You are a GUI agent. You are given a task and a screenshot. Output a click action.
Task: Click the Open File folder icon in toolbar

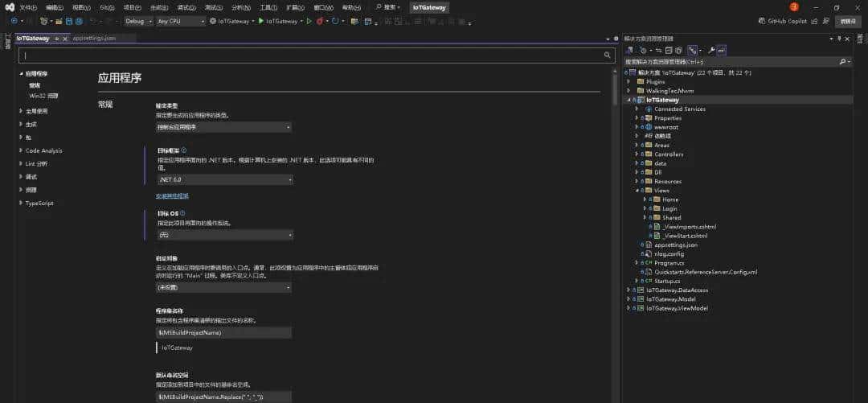pos(59,21)
